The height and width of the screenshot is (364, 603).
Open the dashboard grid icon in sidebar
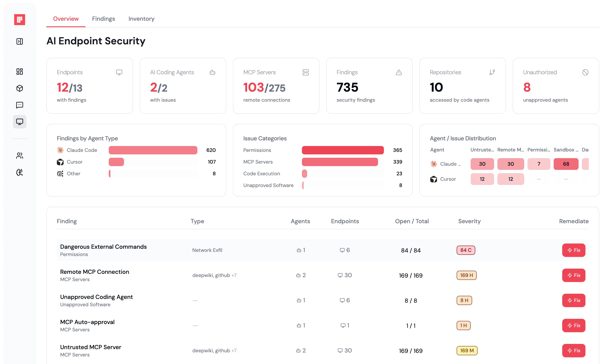(20, 72)
